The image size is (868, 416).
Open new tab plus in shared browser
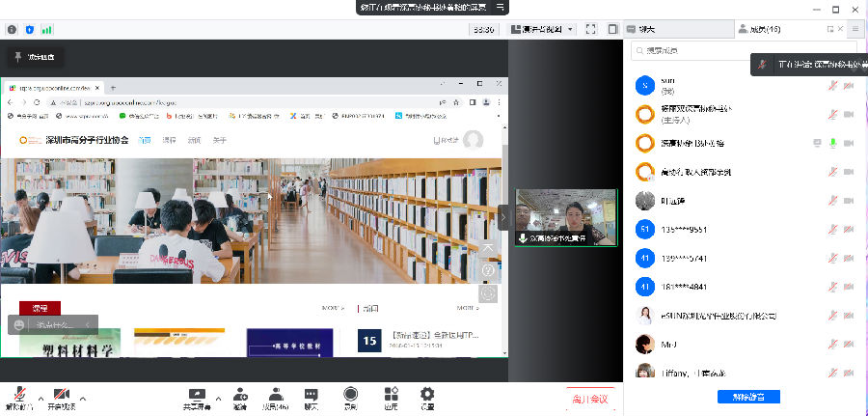[x=113, y=88]
